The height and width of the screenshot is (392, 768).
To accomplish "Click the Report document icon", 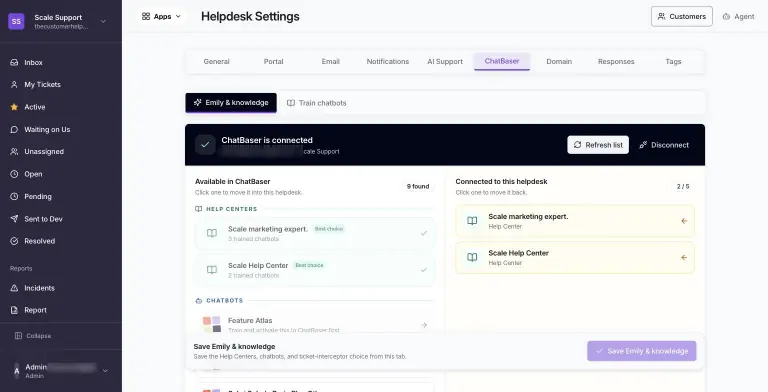I will (x=14, y=310).
